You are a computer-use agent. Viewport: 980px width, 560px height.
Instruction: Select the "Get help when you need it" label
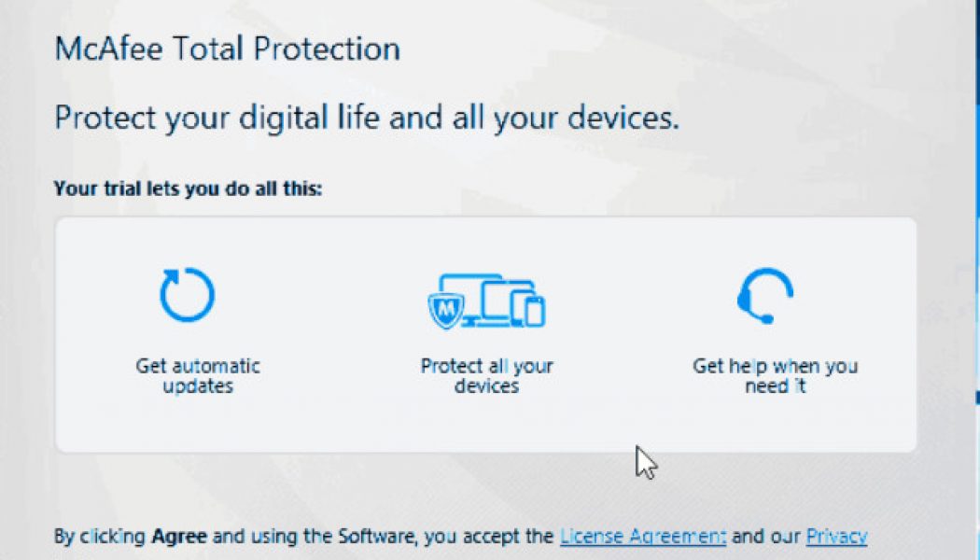775,375
